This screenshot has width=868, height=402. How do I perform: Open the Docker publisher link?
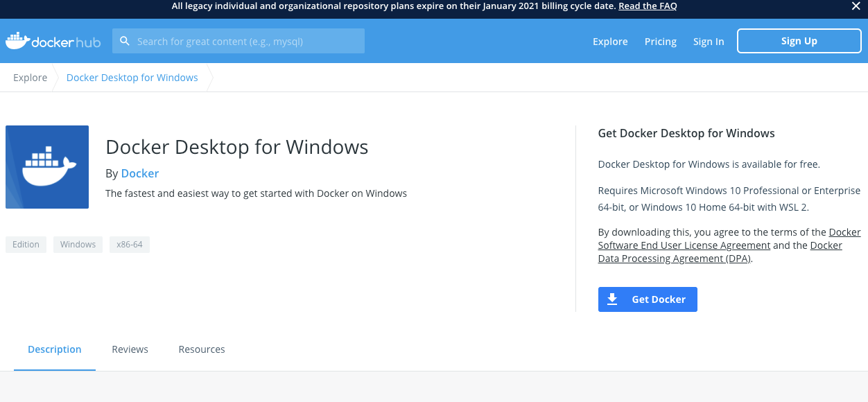(x=140, y=173)
